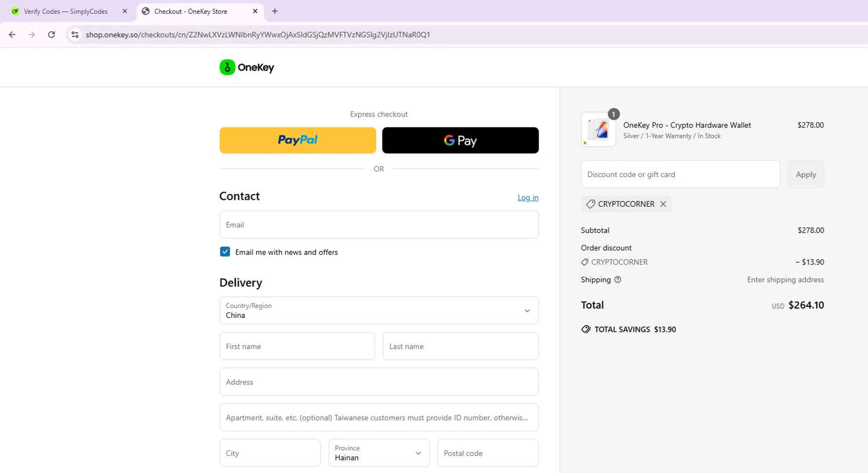Click the Silver / 1-Year Warranty / In Stock text
Screen dimensions: 868x473
[672, 136]
